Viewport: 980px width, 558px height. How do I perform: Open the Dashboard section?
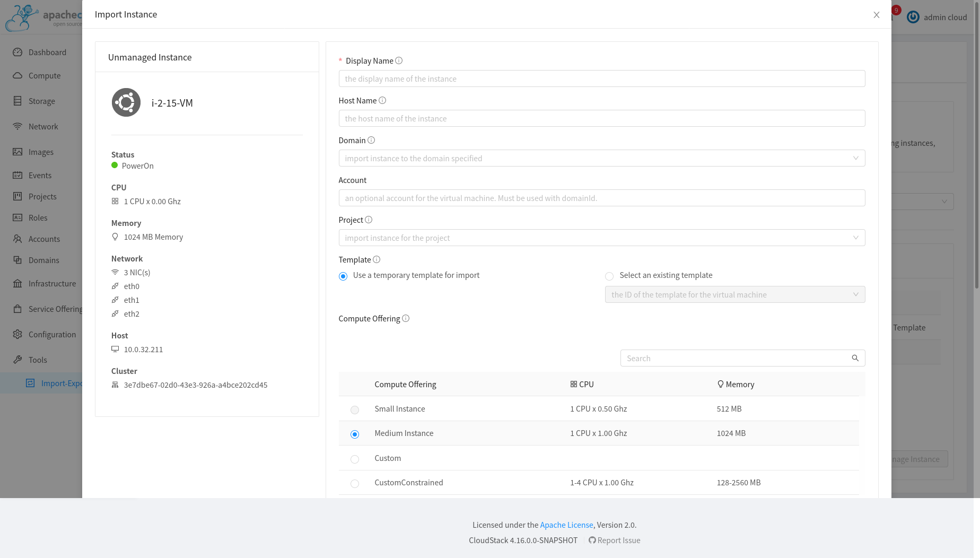coord(47,52)
